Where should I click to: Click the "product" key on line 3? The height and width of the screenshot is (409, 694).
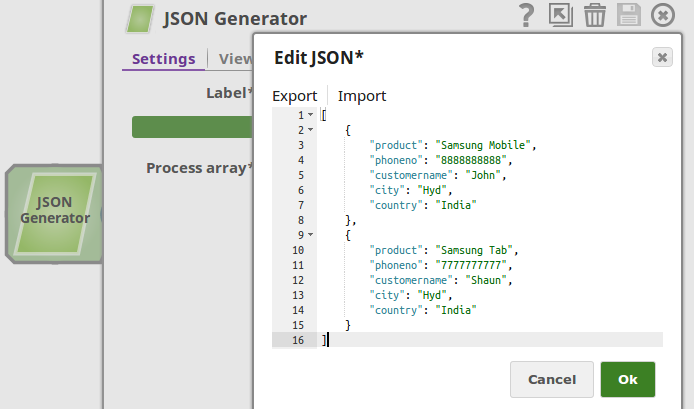[x=396, y=145]
